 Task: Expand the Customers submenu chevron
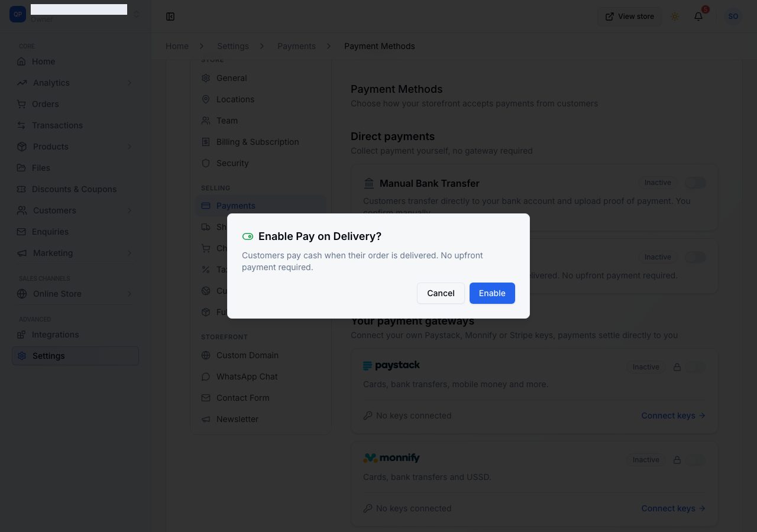tap(130, 210)
